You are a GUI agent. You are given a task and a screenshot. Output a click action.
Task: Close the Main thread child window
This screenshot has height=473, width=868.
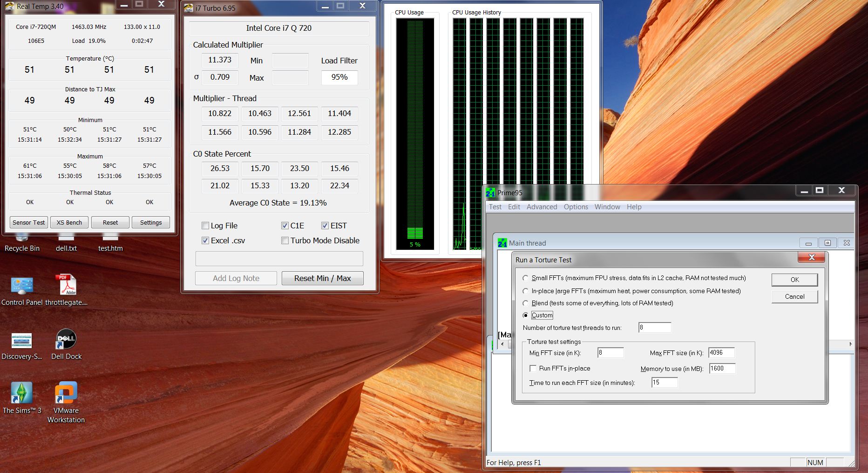click(847, 243)
